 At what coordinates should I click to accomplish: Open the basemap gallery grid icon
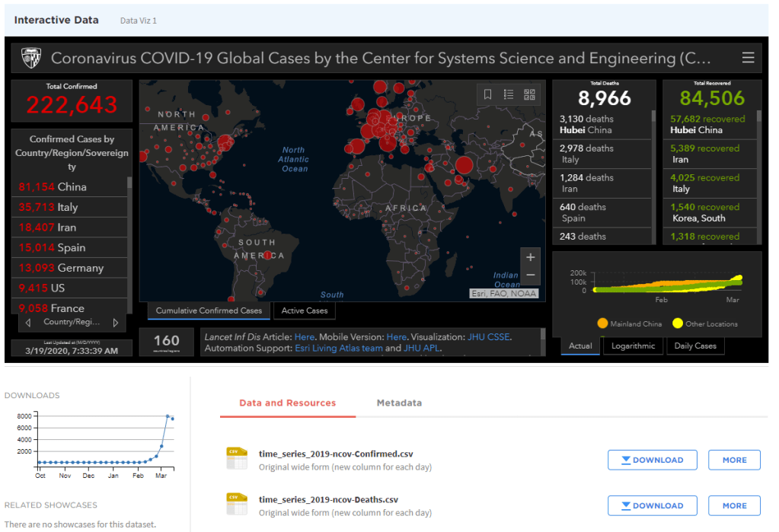click(x=530, y=94)
